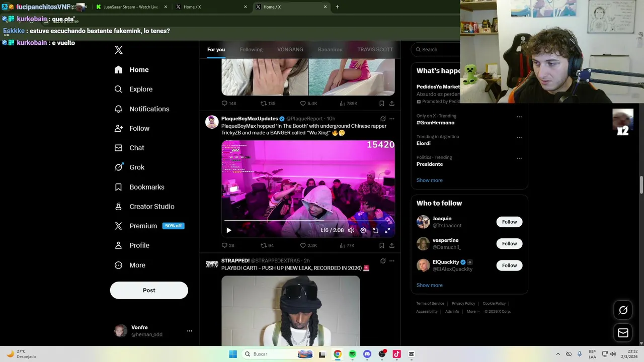Screen dimensions: 644x362
Task: Open Discord from the taskbar
Action: coord(367,354)
